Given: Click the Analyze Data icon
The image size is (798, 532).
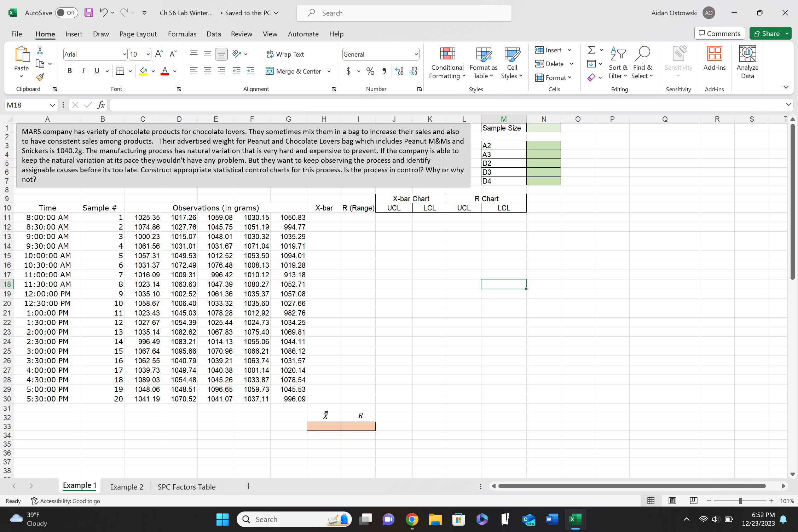Looking at the screenshot, I should 747,63.
